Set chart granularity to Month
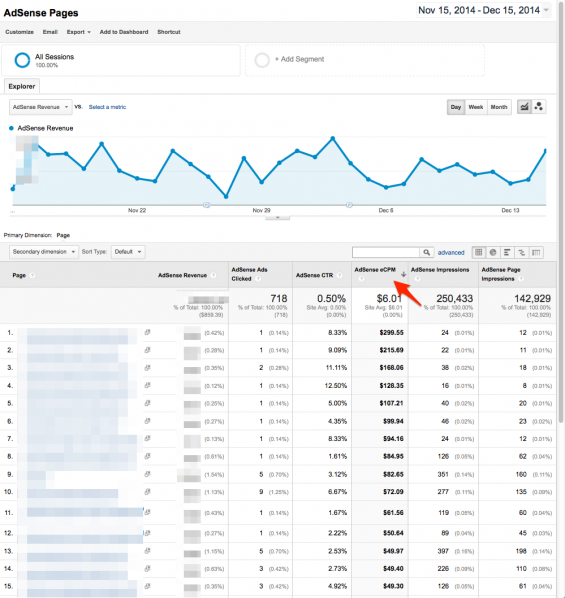Image resolution: width=565 pixels, height=598 pixels. pos(499,107)
